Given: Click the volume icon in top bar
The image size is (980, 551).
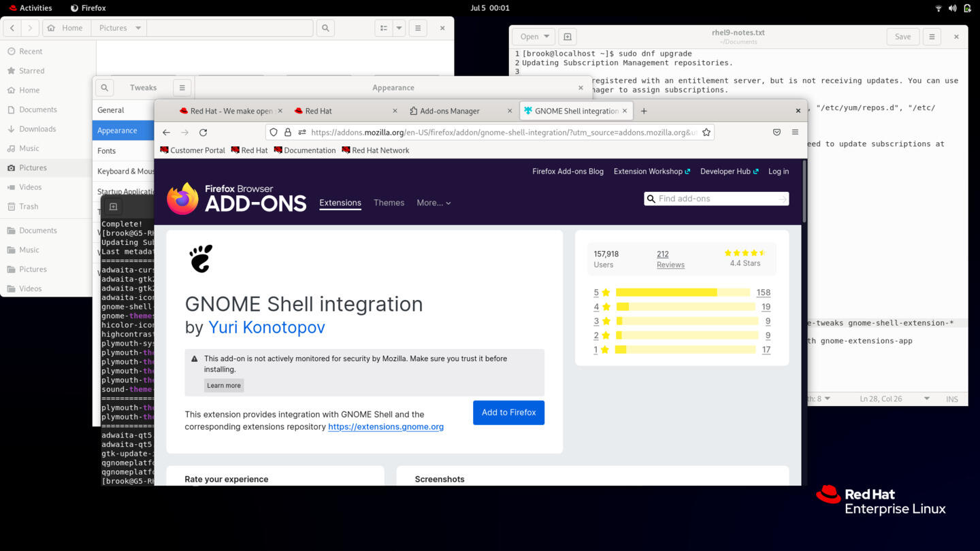Looking at the screenshot, I should click(x=952, y=8).
